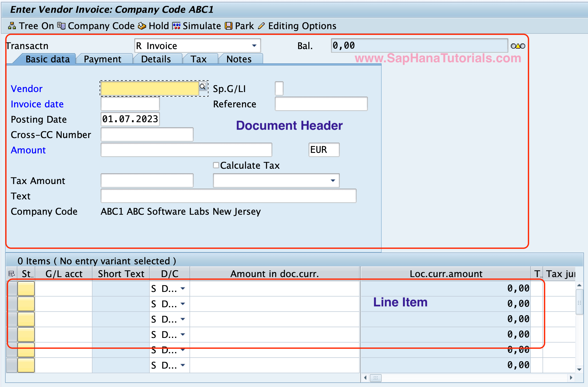Select the Tree On icon

pyautogui.click(x=12, y=26)
